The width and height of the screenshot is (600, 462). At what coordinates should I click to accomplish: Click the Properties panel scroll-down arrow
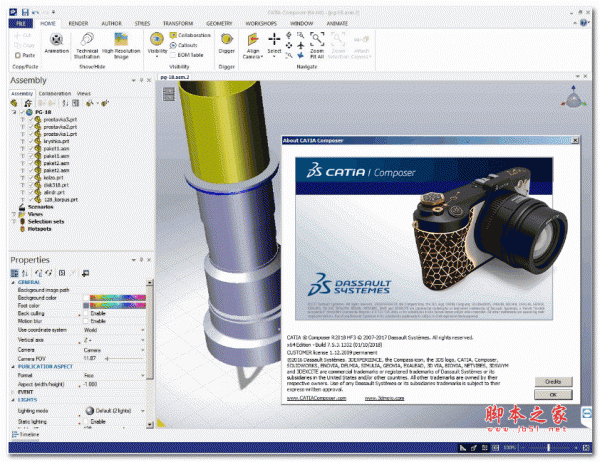pos(150,424)
